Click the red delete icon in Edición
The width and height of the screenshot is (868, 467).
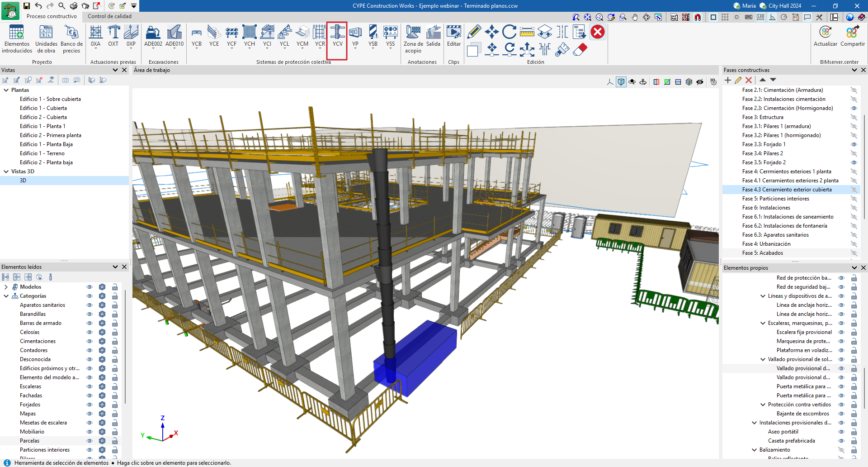[x=598, y=32]
